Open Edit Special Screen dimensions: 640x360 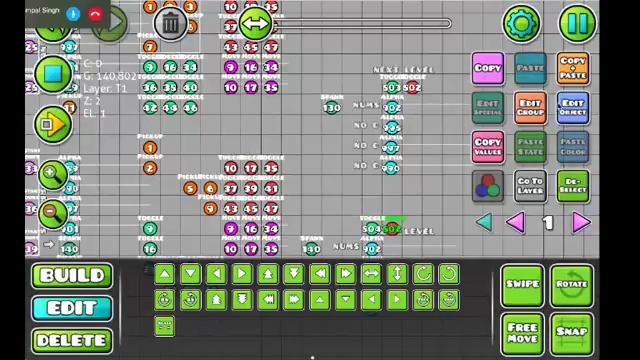click(x=488, y=108)
